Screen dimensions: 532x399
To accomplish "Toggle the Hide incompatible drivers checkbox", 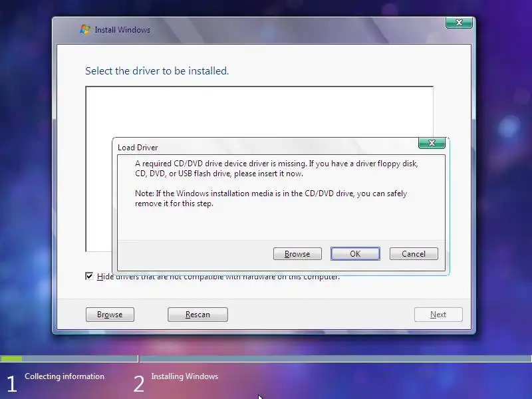I will (x=89, y=276).
